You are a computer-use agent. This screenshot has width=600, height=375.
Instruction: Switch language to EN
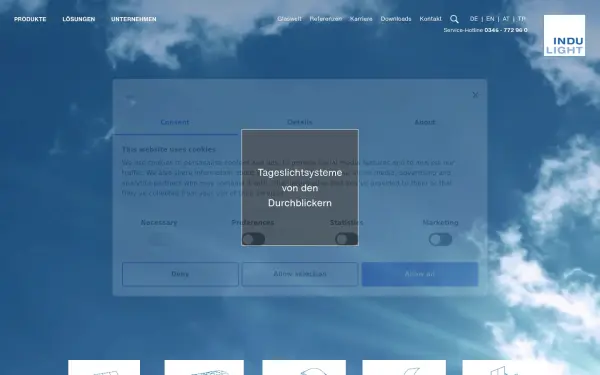[490, 19]
